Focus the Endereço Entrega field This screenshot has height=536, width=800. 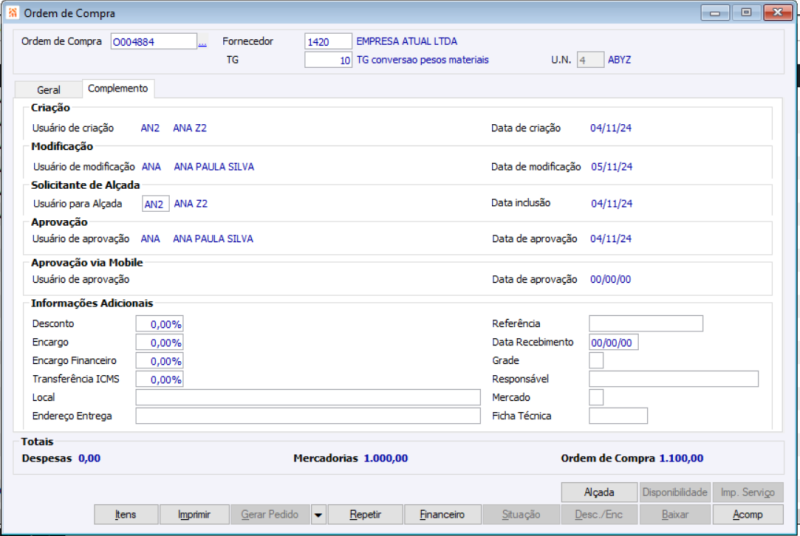[x=308, y=416]
